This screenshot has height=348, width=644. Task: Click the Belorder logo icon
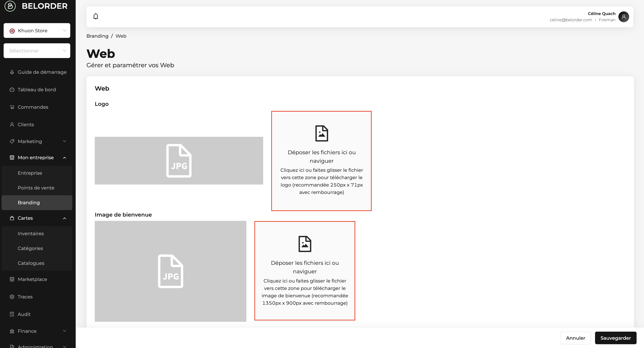pyautogui.click(x=10, y=6)
